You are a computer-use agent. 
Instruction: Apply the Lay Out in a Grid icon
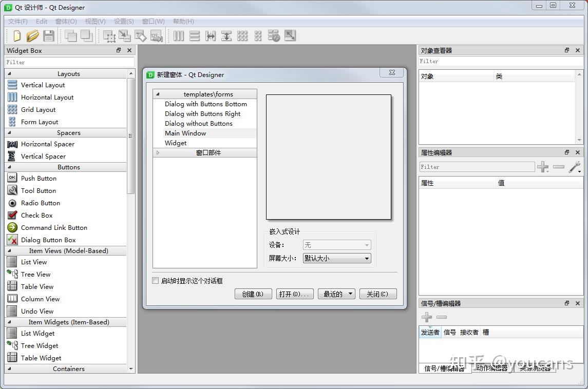click(243, 35)
